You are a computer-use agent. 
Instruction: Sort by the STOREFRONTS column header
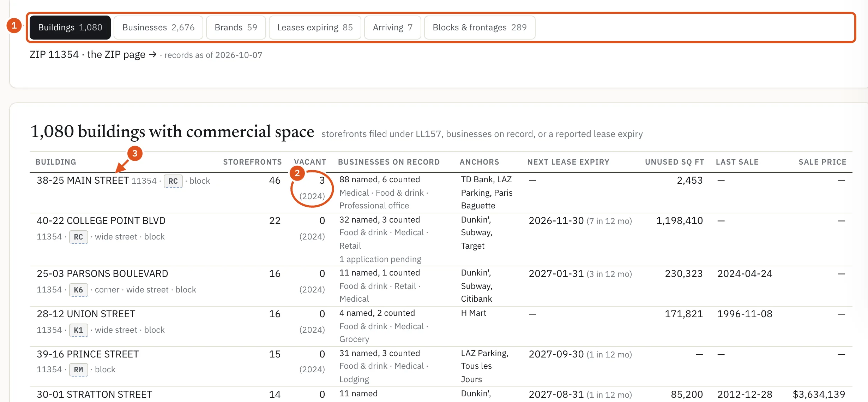(252, 162)
